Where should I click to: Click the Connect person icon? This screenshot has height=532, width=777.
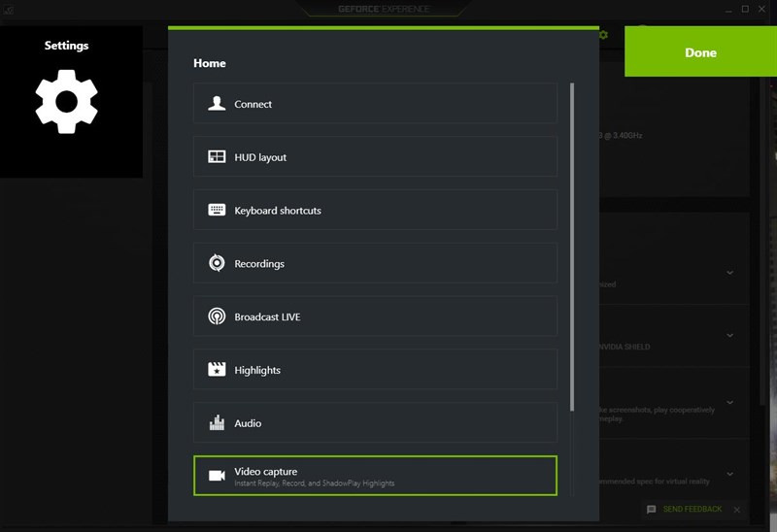point(217,104)
